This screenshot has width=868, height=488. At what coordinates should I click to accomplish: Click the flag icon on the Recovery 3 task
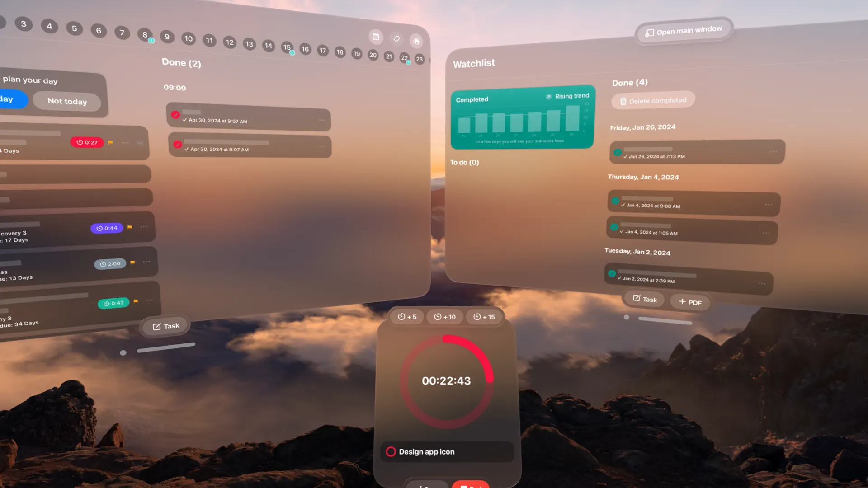tap(129, 228)
